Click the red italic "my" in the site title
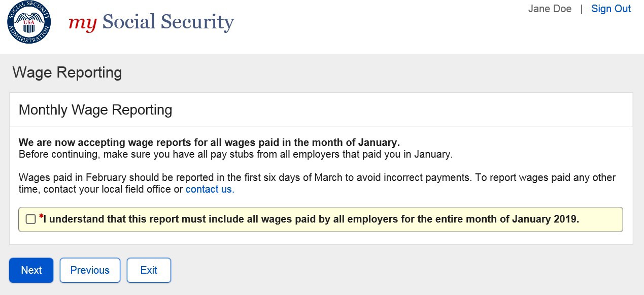This screenshot has height=295, width=644. pyautogui.click(x=82, y=22)
